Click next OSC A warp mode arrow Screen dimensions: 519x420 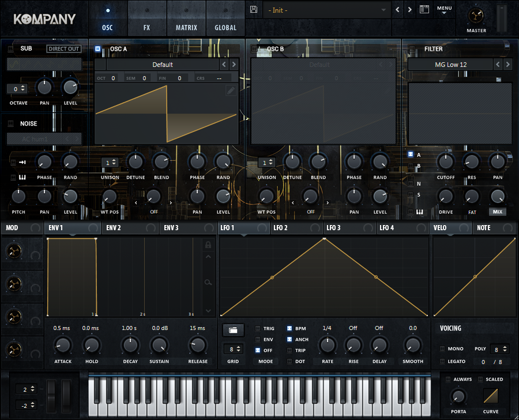tap(171, 202)
